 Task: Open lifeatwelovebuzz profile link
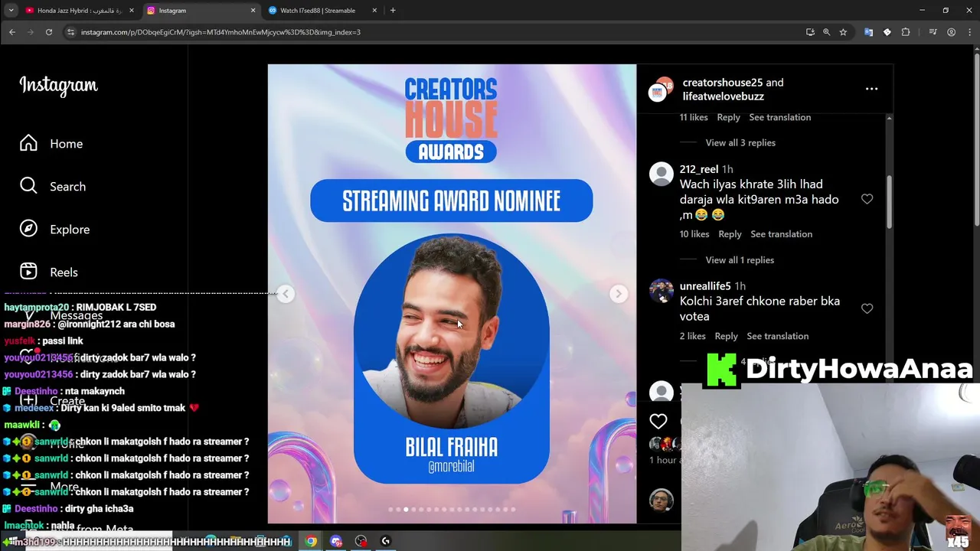(724, 96)
